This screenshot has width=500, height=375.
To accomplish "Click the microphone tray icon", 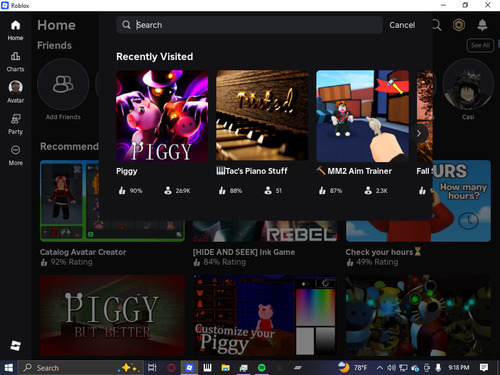I will (438, 368).
